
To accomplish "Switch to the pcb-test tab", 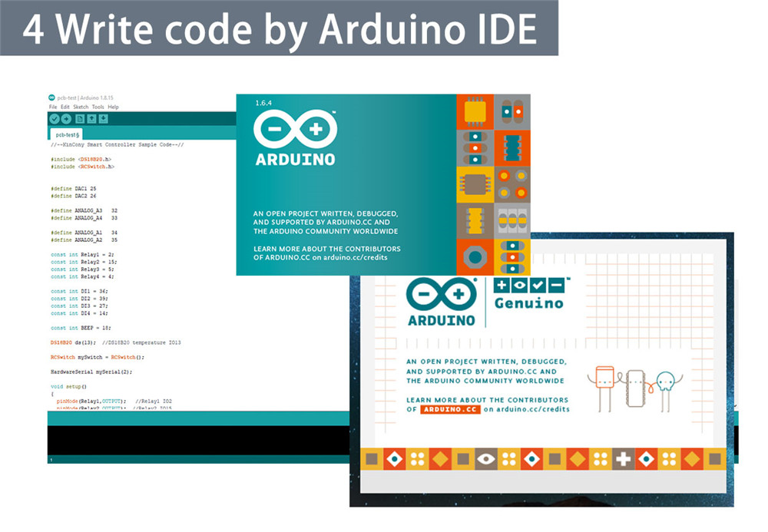I will [67, 135].
